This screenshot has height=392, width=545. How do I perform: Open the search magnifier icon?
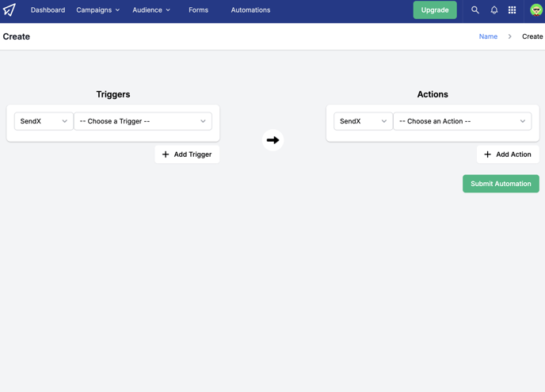click(474, 10)
